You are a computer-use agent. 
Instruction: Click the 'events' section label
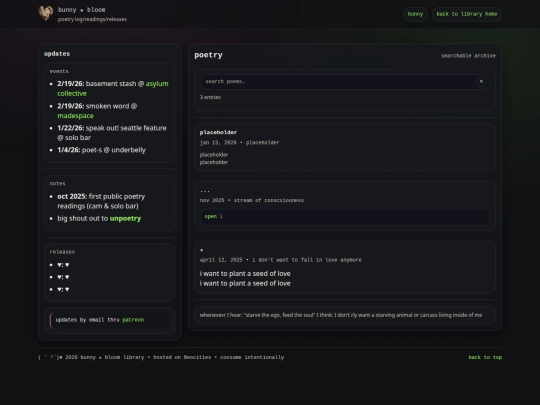pos(59,71)
